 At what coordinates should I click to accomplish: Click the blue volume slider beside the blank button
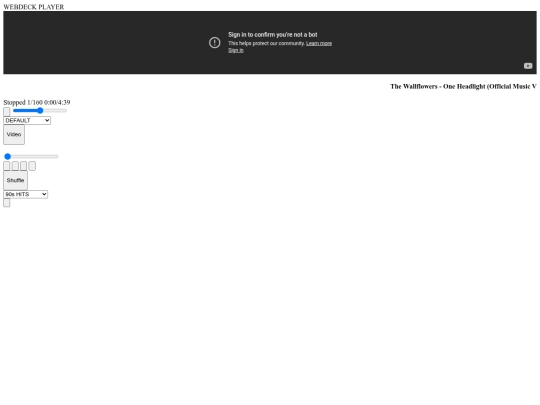40,111
